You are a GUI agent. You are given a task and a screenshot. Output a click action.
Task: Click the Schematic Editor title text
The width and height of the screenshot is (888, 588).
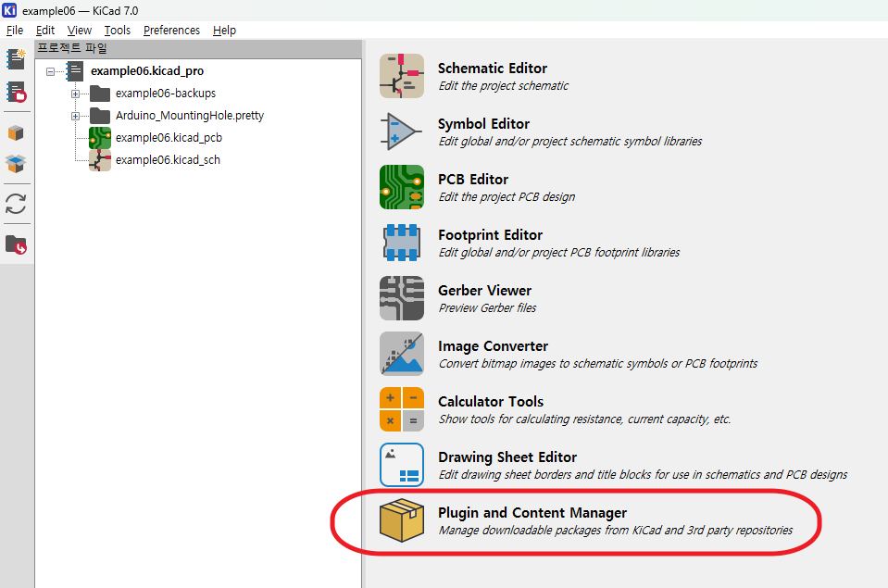coord(493,68)
